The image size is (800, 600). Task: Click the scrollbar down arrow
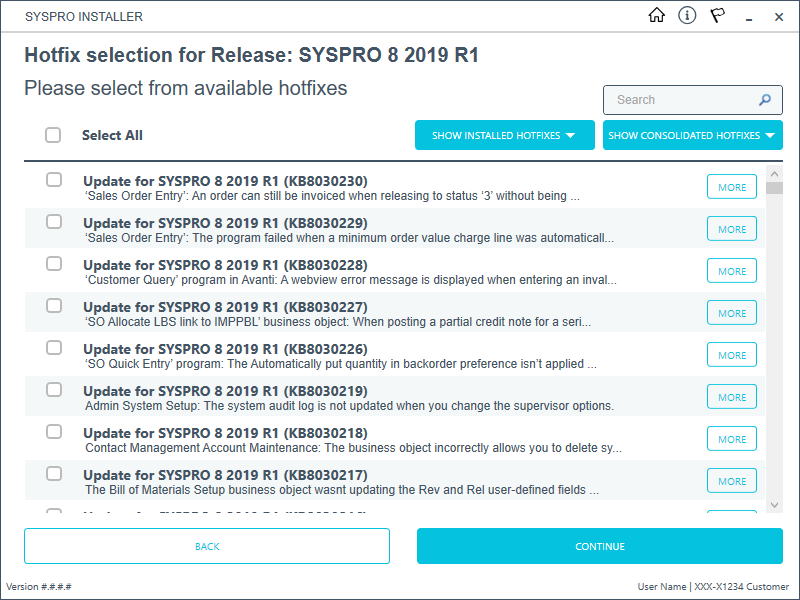click(x=774, y=505)
